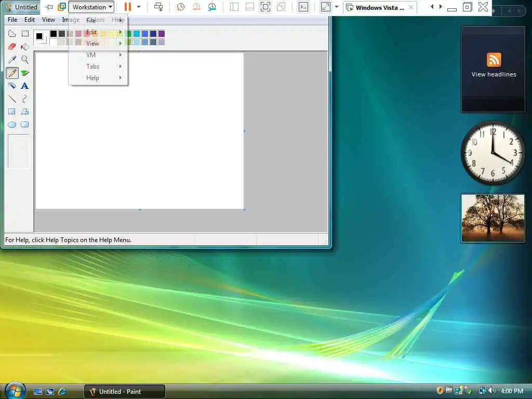Select the Free-Form Select tool in Paint
Screen dimensions: 532x399
pyautogui.click(x=12, y=34)
